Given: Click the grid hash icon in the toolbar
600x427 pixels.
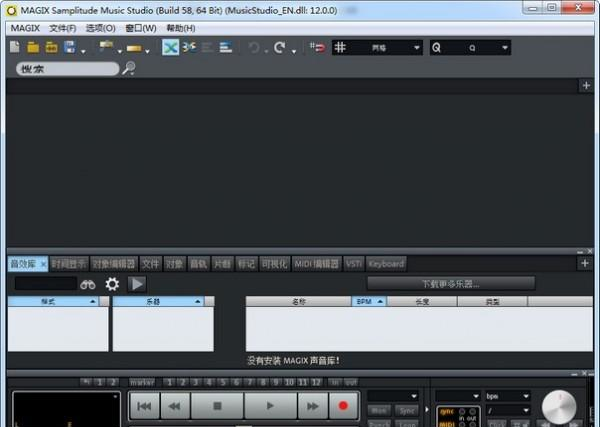Looking at the screenshot, I should tap(340, 47).
